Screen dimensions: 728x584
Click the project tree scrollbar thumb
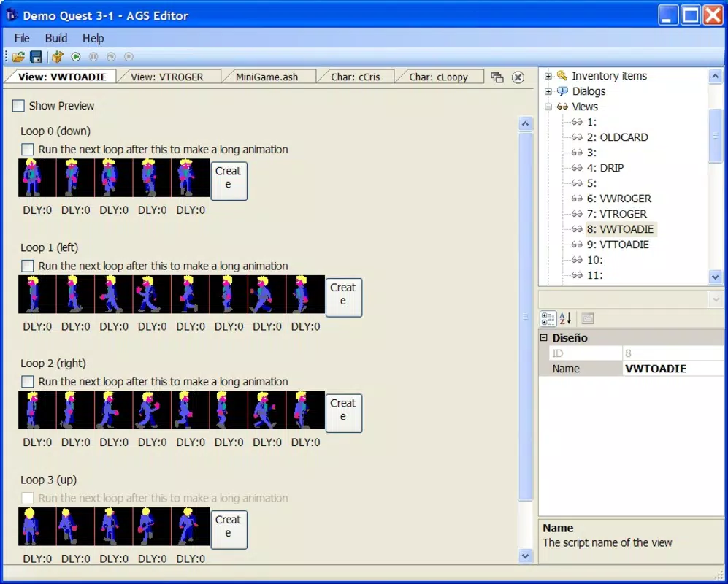coord(715,135)
